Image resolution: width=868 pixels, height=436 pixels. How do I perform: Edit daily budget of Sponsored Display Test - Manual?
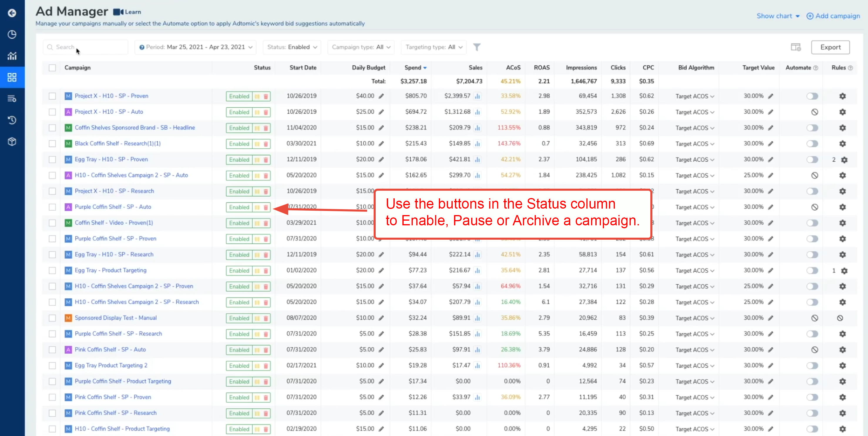[x=381, y=318]
